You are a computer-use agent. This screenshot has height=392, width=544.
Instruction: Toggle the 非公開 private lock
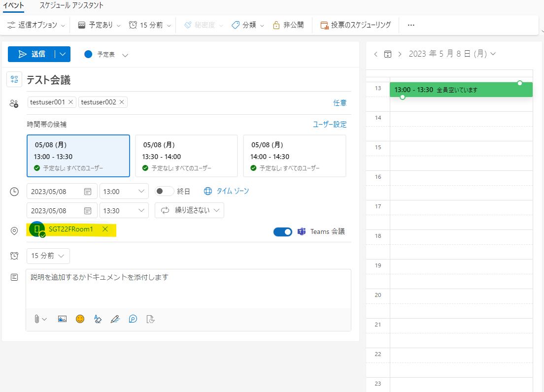(x=288, y=25)
